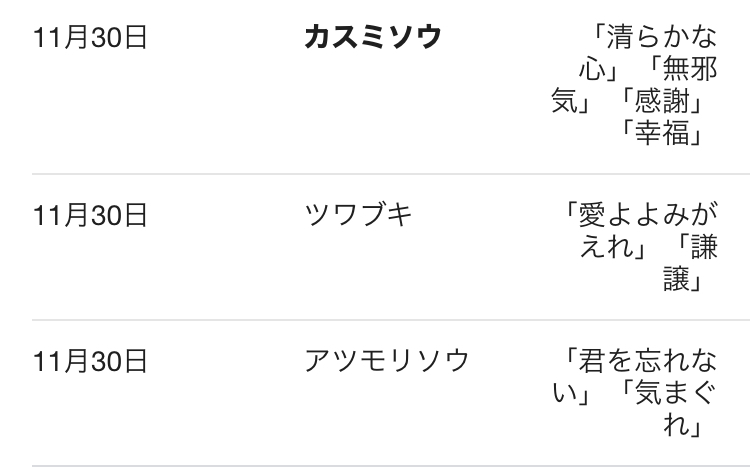Viewport: 750px width, 470px height.
Task: Click the 11月30日 date beside カスミソウ
Action: pos(90,38)
